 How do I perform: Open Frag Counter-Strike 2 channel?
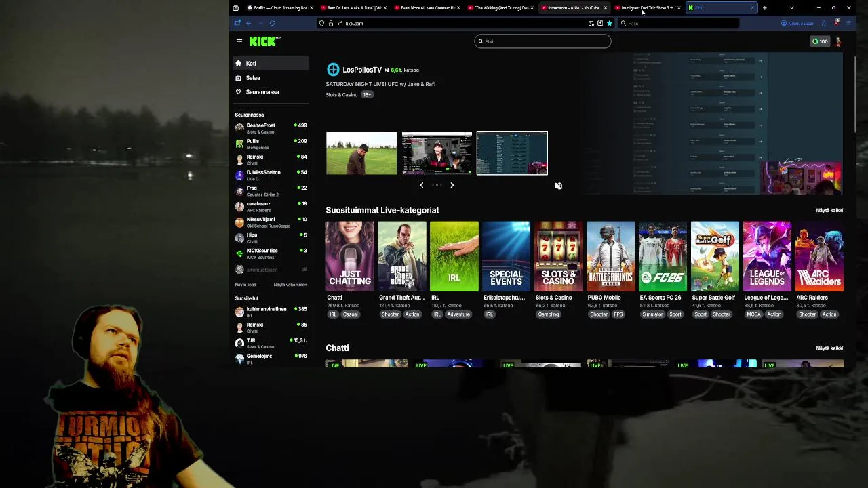click(x=271, y=190)
